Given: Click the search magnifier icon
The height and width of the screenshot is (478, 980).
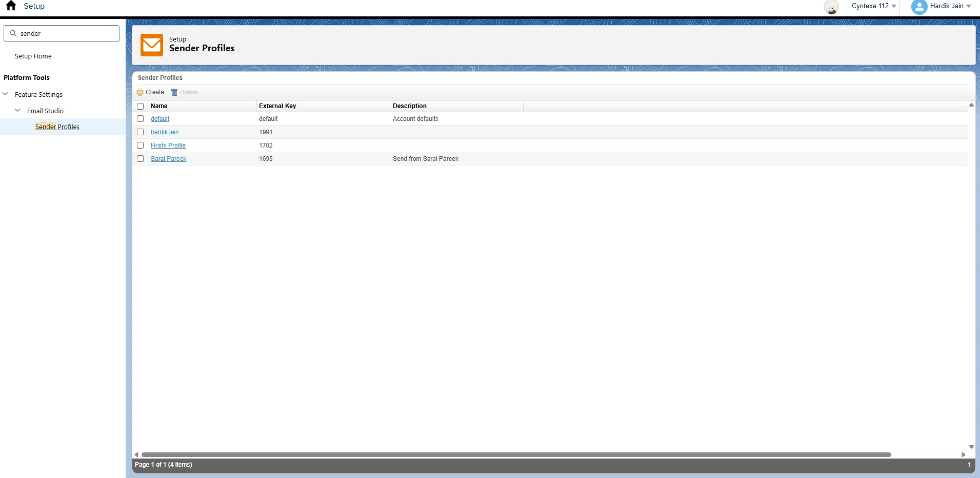Looking at the screenshot, I should coord(13,33).
